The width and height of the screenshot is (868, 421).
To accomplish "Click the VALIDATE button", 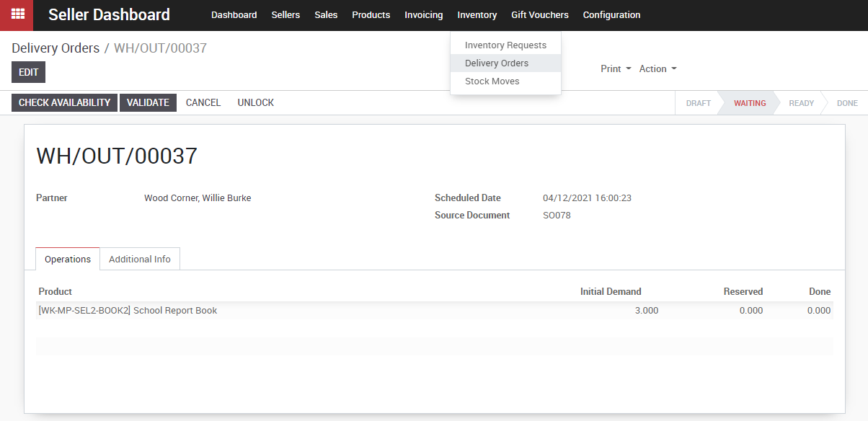I will coord(148,102).
